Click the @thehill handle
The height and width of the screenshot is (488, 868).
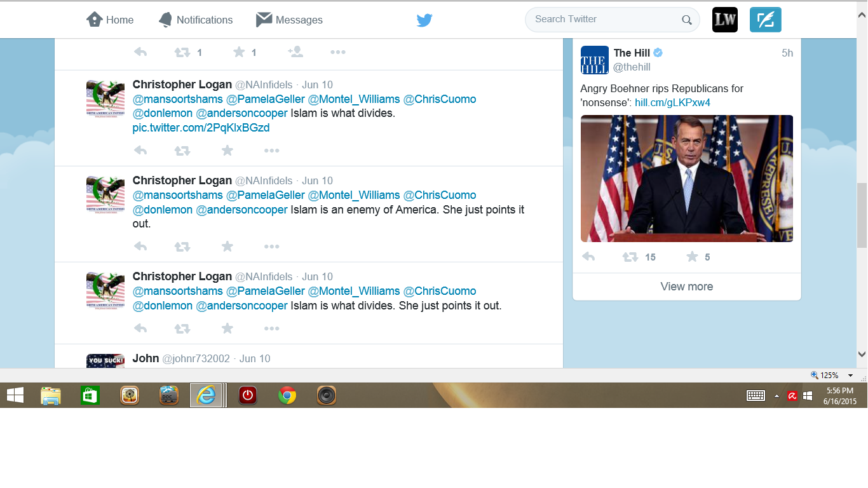632,67
